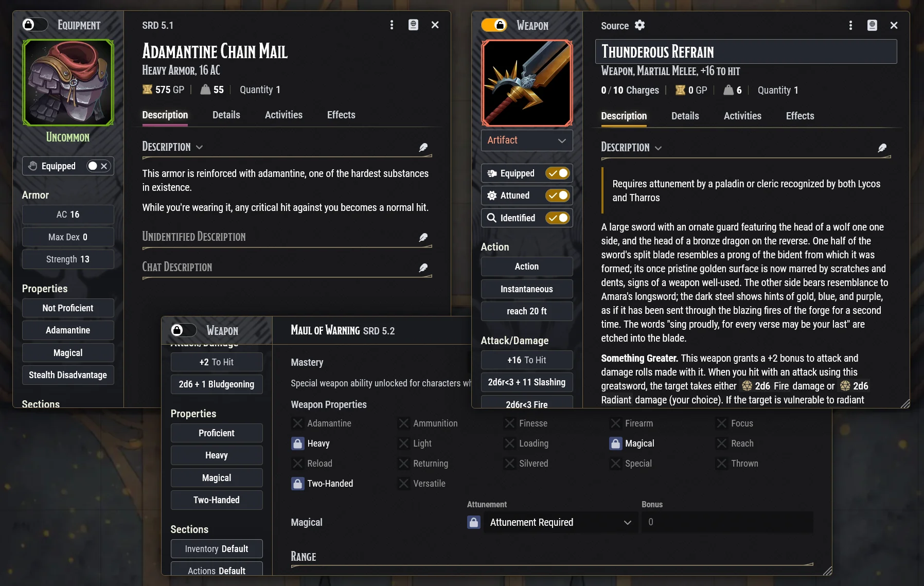Enable the Light weapon property

coord(403,443)
